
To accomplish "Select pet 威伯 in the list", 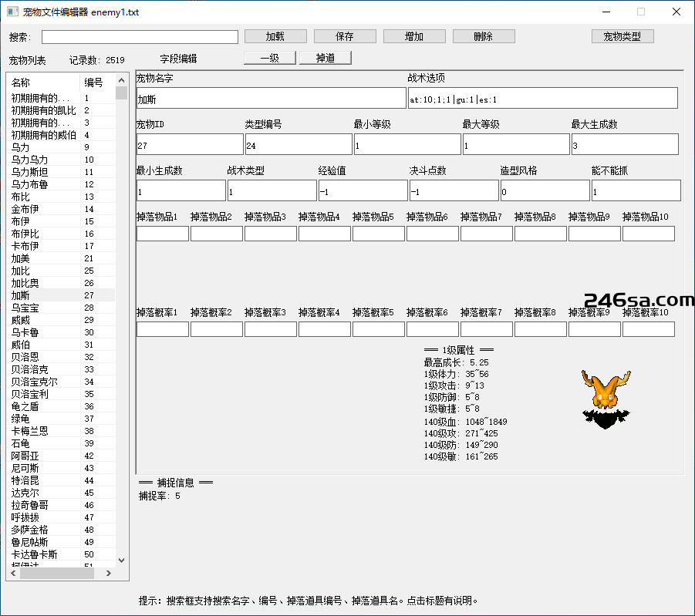I will coord(61,345).
